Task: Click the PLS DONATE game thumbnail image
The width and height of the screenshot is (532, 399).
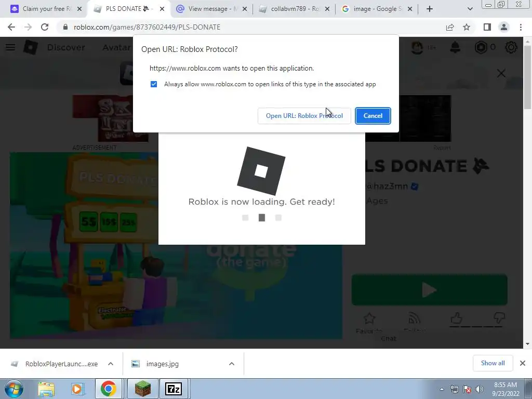Action: point(176,245)
